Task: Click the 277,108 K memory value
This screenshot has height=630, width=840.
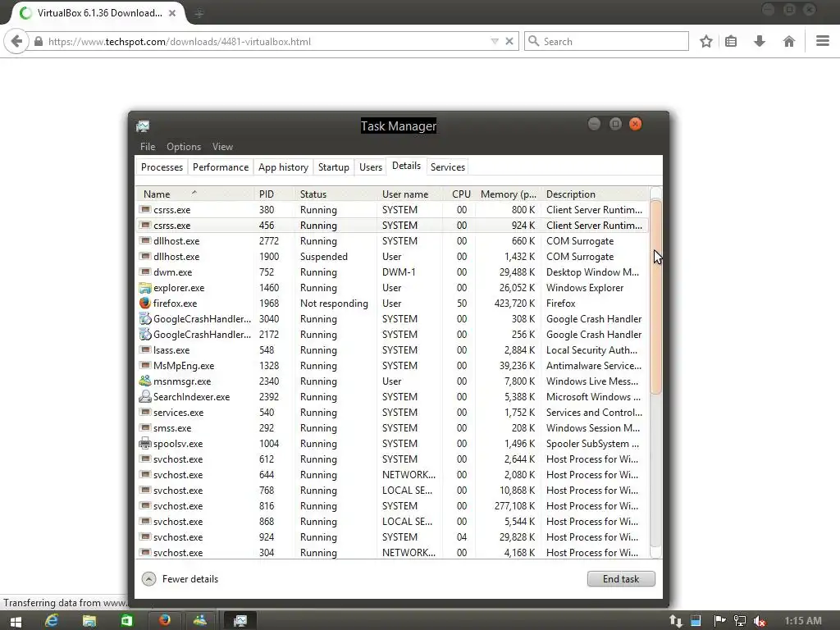Action: point(514,505)
